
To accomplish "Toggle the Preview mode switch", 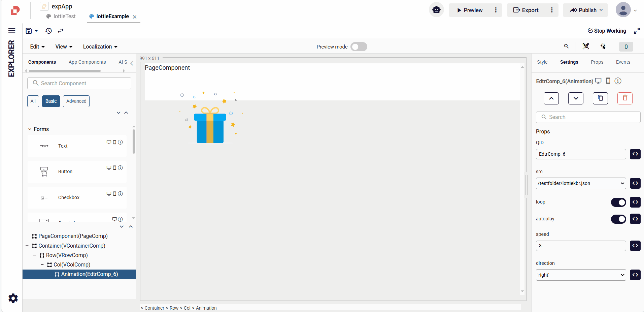I will [359, 47].
